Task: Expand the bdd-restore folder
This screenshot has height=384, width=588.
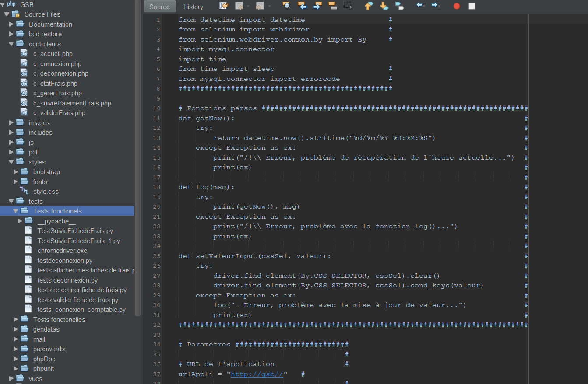Action: (11, 34)
